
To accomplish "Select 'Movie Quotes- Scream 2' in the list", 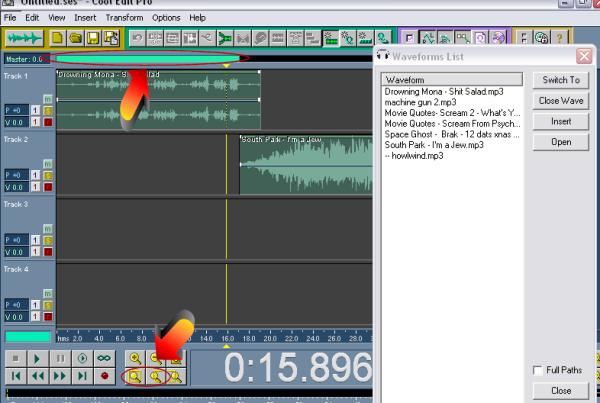I will [x=452, y=113].
